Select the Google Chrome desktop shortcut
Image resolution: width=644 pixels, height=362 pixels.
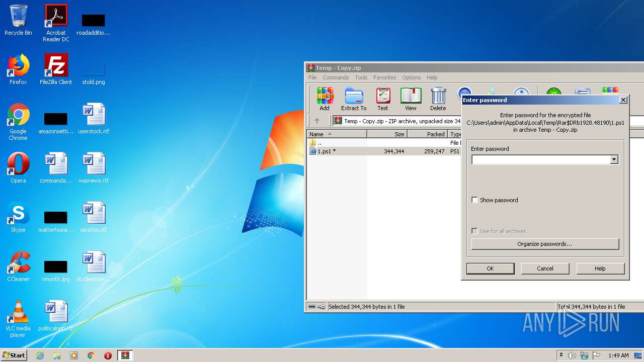[x=18, y=122]
